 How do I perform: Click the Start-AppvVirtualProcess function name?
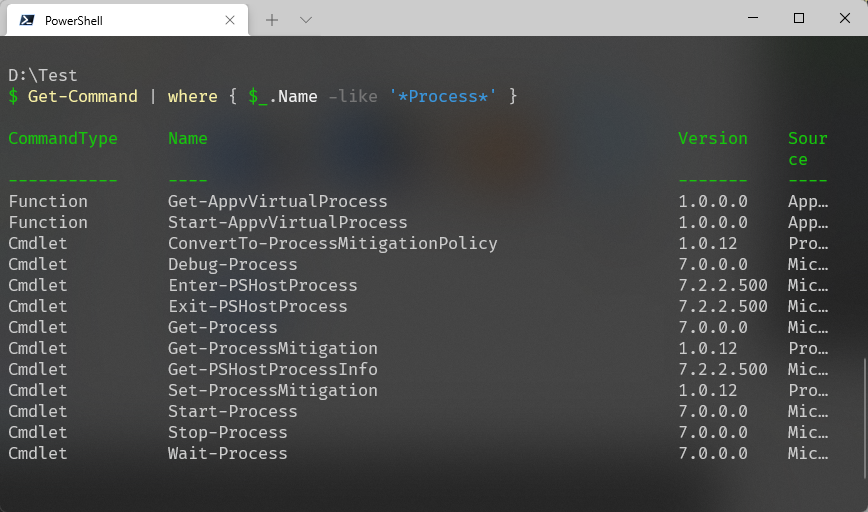point(287,223)
